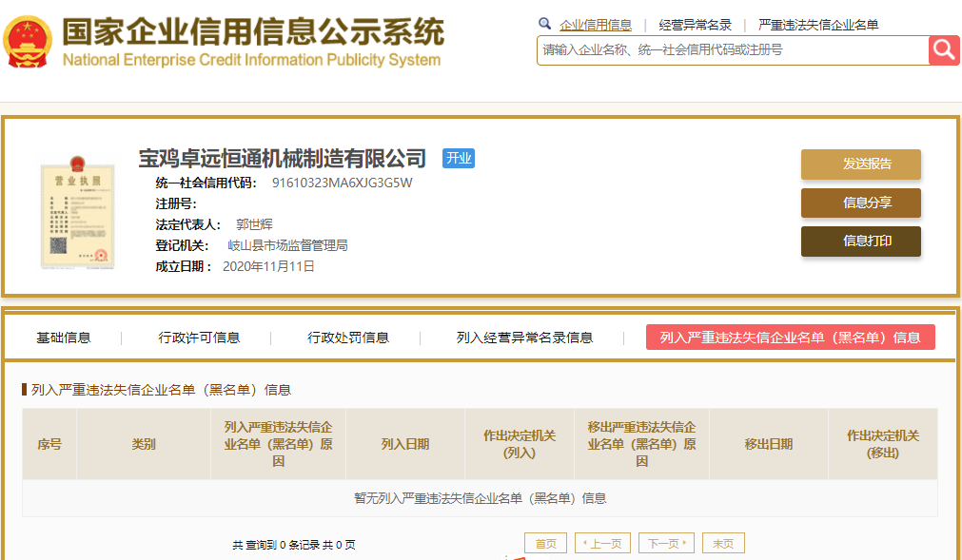Switch to the 基础信息 tab
The height and width of the screenshot is (560, 962).
pyautogui.click(x=63, y=338)
